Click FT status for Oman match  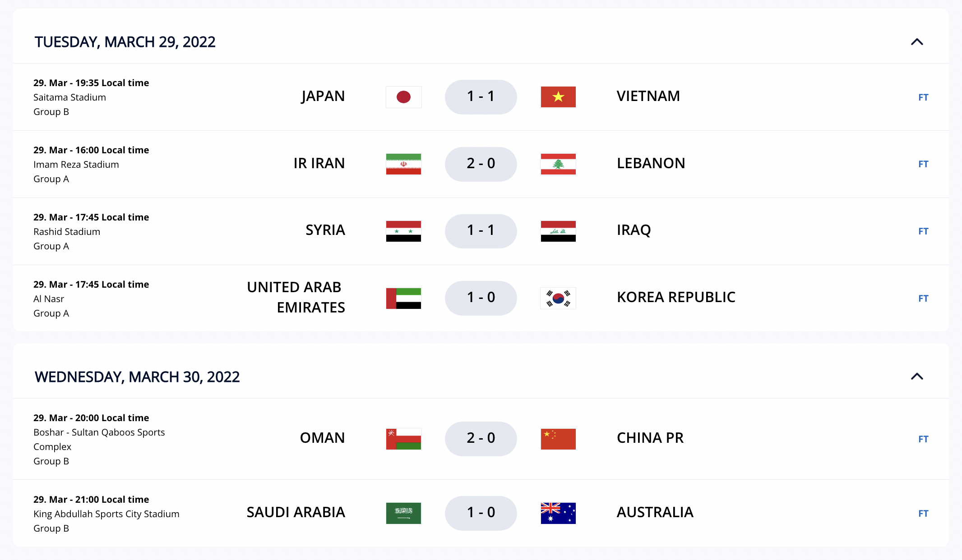923,439
